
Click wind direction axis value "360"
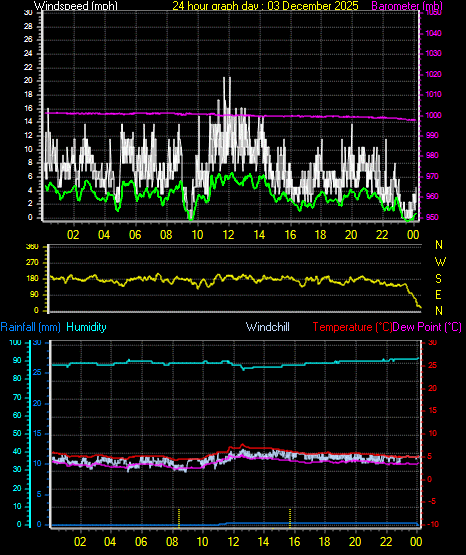[x=32, y=246]
